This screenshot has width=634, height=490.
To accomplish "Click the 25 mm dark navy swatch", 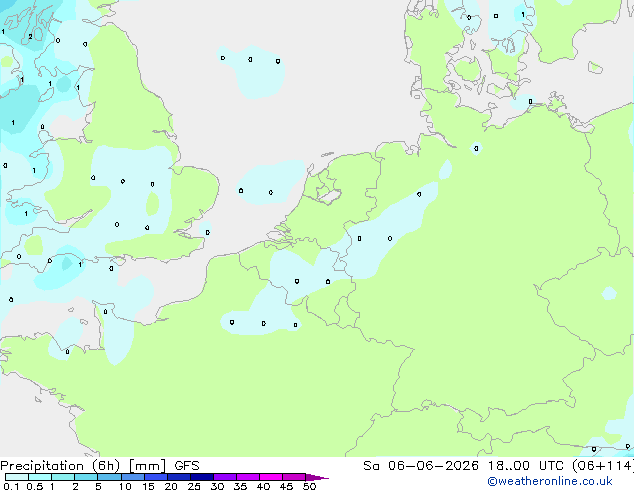I will [201, 477].
